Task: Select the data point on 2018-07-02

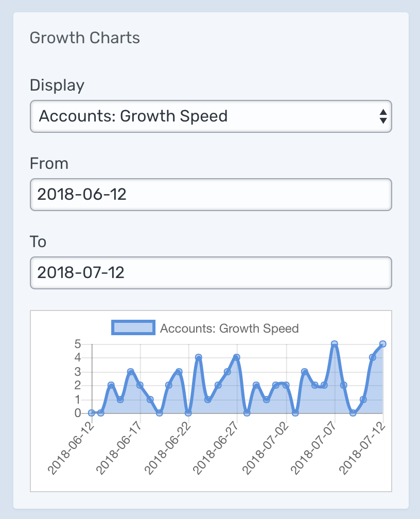Action: [x=286, y=385]
